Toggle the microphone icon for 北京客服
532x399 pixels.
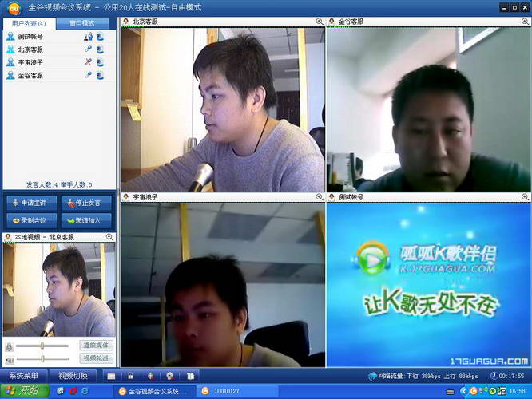89,49
